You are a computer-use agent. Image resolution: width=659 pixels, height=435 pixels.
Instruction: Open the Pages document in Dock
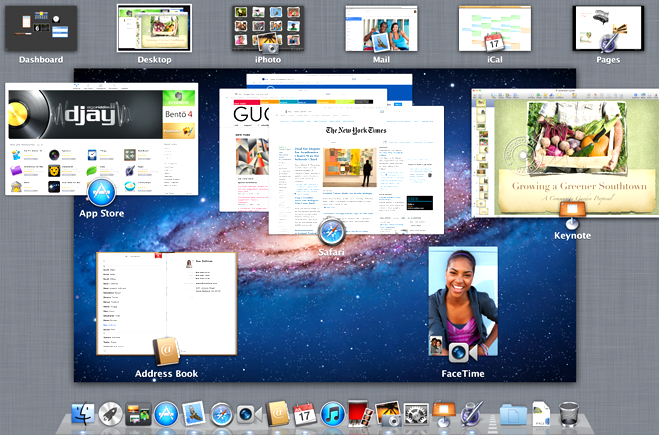(541, 414)
